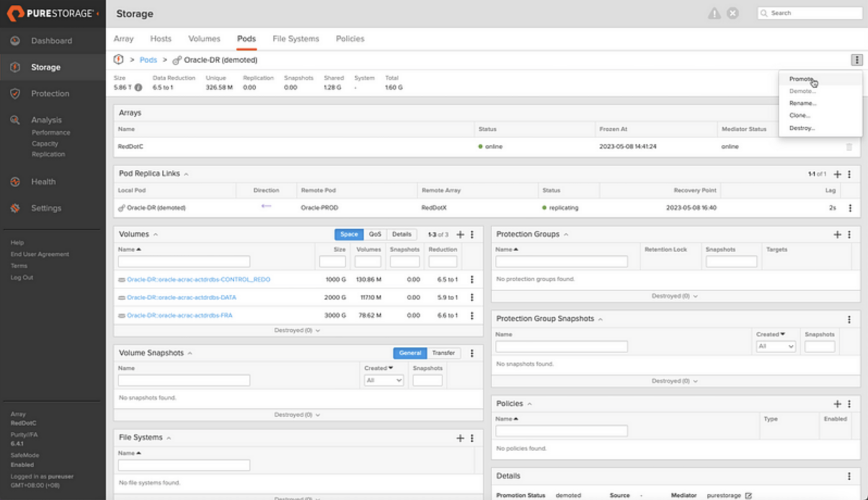The width and height of the screenshot is (868, 500).
Task: Open the Analysis magnifier icon in sidebar
Action: (15, 120)
